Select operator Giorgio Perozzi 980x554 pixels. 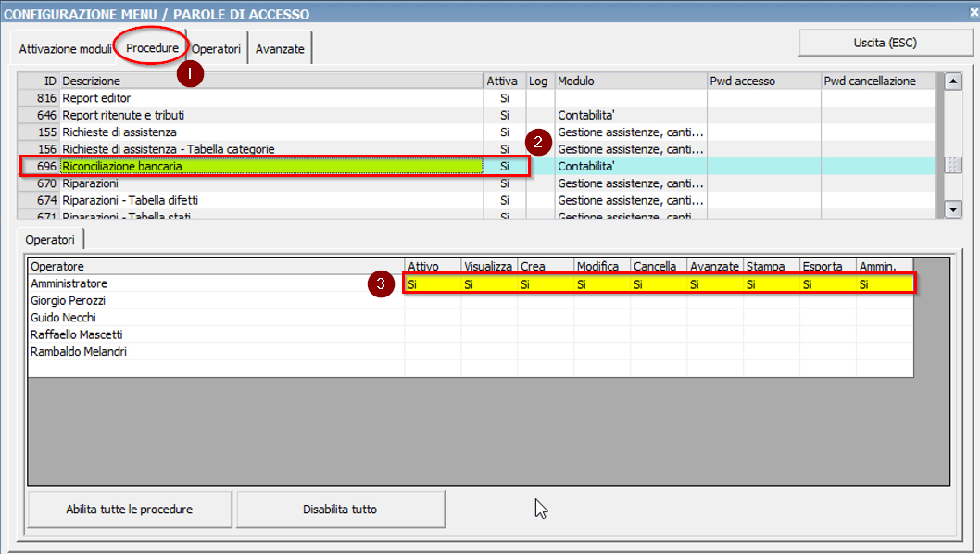click(215, 301)
